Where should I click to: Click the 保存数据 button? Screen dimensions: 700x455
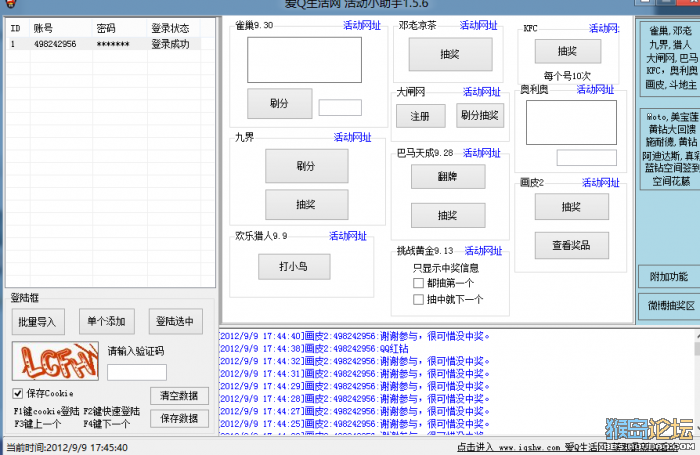179,418
